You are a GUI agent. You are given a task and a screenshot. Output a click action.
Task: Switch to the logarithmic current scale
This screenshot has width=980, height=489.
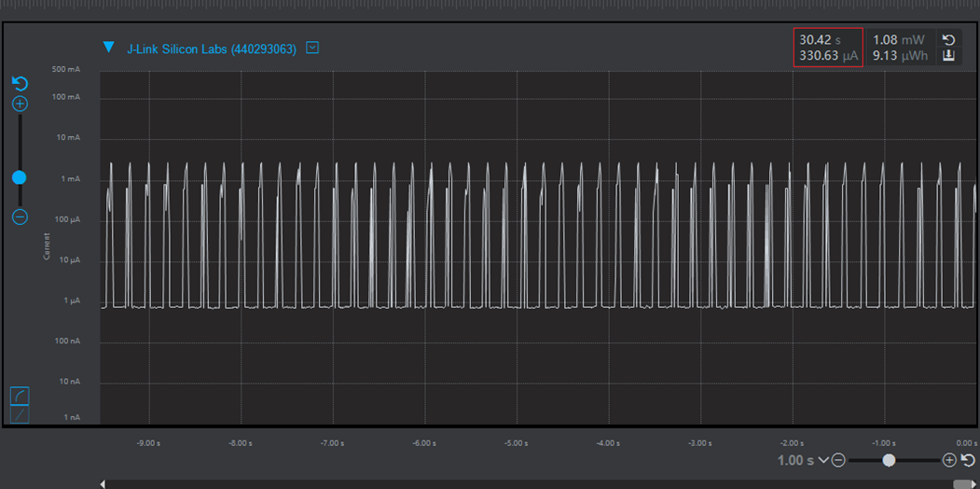click(20, 397)
